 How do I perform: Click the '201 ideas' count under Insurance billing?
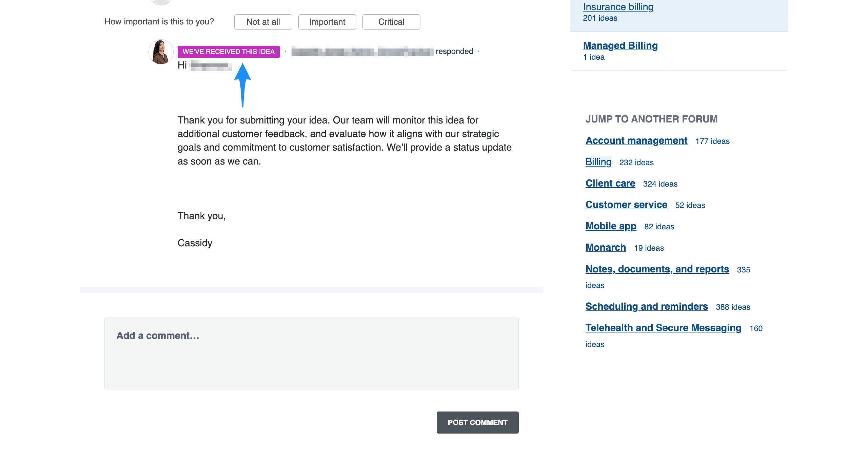tap(600, 18)
